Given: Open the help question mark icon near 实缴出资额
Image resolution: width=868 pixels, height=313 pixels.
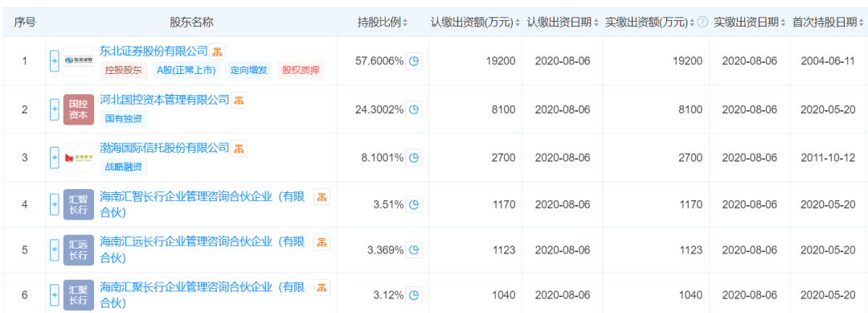Looking at the screenshot, I should (x=702, y=23).
